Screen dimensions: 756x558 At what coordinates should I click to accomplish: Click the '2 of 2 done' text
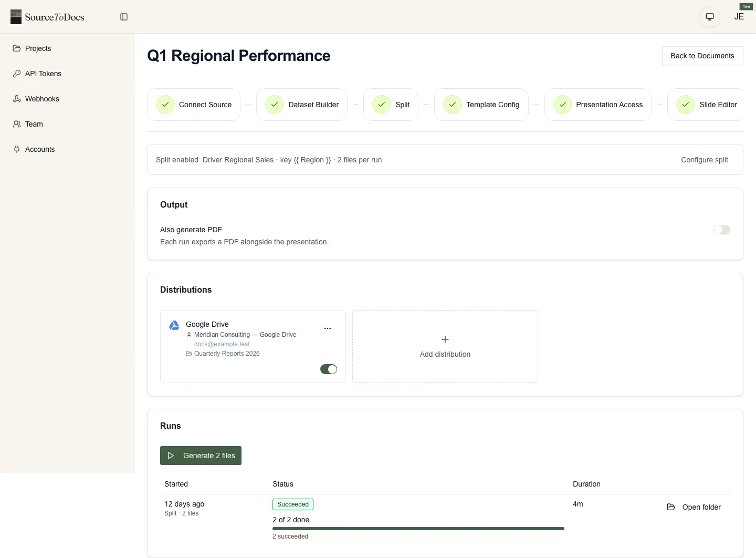pyautogui.click(x=291, y=520)
